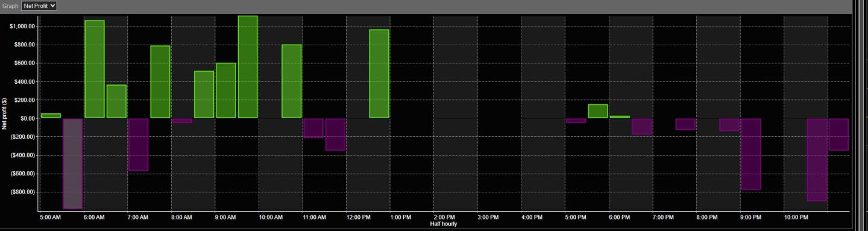Click the Half hourly axis title

click(443, 224)
